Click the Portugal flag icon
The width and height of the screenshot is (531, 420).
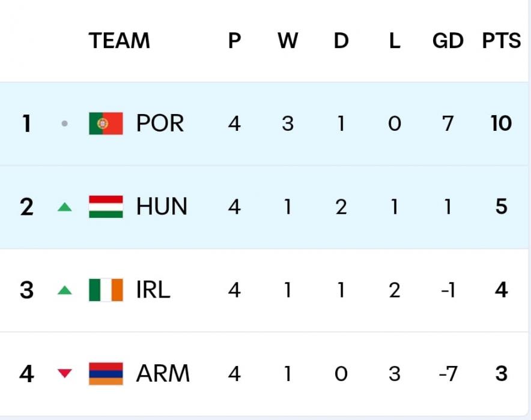(x=106, y=124)
